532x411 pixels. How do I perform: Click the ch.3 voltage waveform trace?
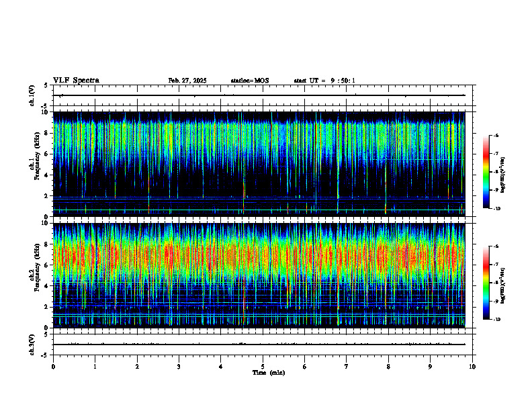point(259,345)
